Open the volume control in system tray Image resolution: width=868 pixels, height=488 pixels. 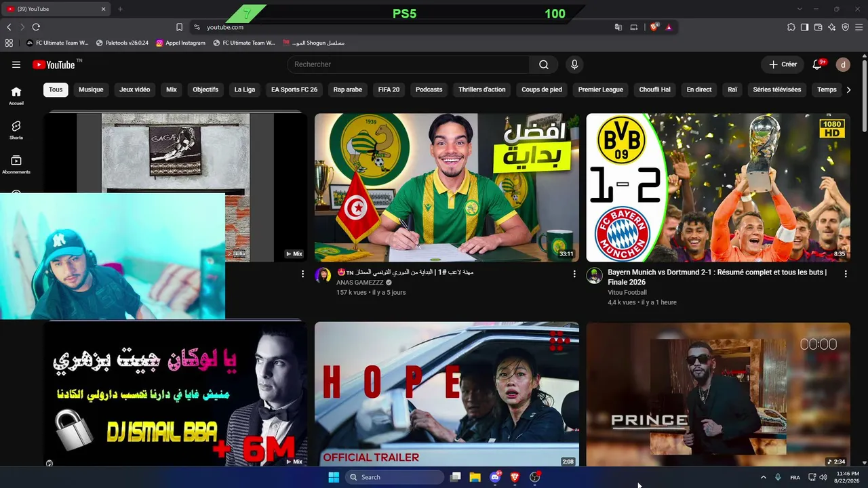pos(823,477)
